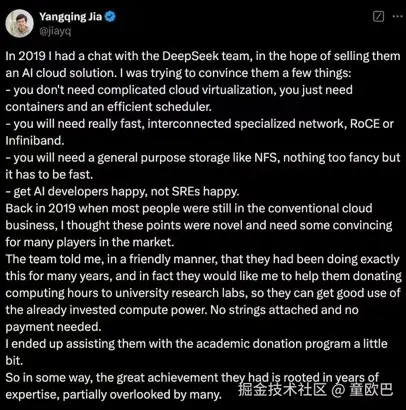Viewport: 406px width, 410px height.
Task: Click the 'Back in 2019 when most people' line
Action: (x=189, y=208)
